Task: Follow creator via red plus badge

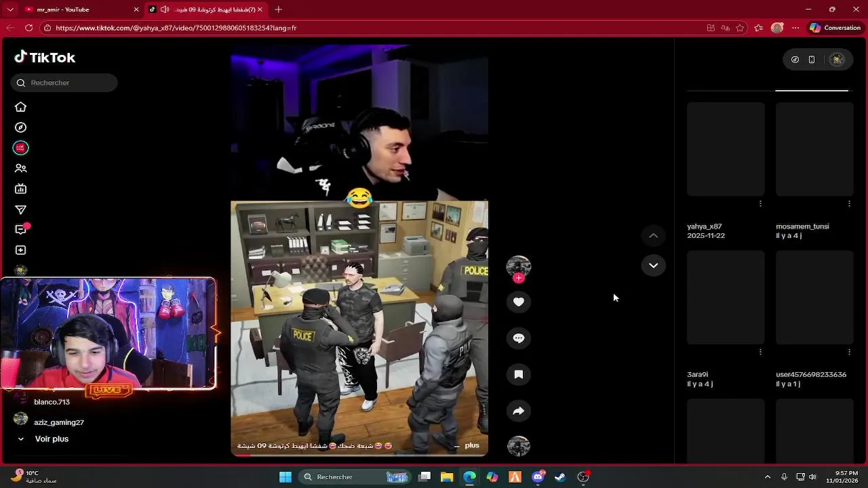Action: coord(519,278)
